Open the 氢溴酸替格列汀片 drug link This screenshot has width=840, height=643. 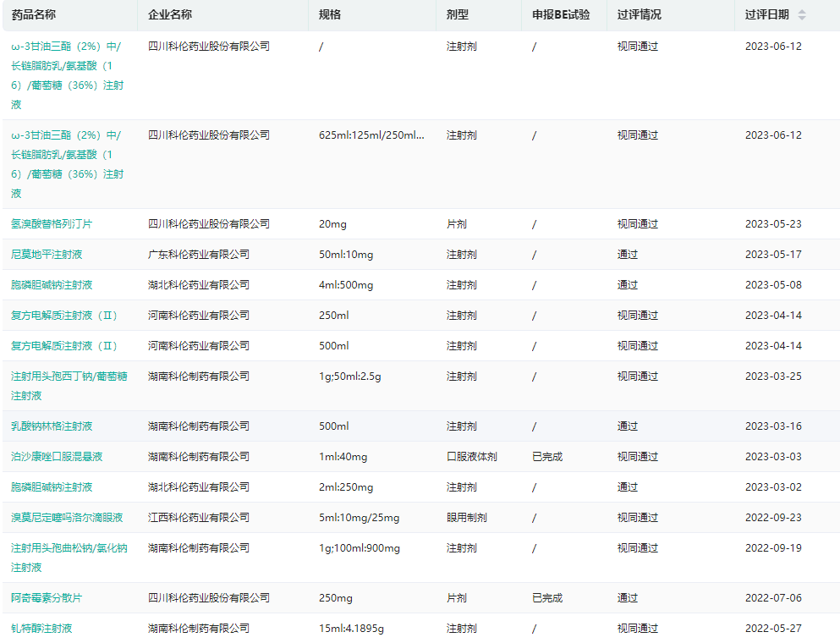(52, 224)
